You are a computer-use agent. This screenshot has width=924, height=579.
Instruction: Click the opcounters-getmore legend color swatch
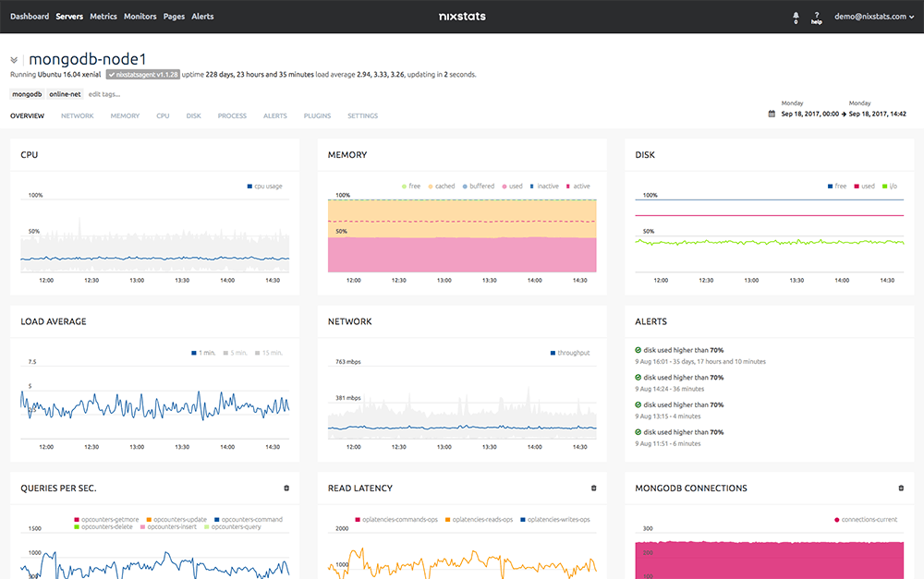point(76,519)
